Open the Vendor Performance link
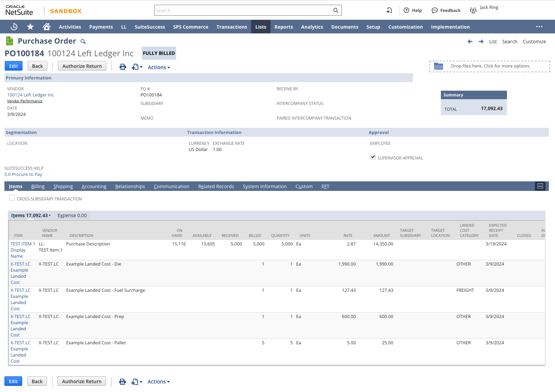This screenshot has height=392, width=555. point(25,101)
